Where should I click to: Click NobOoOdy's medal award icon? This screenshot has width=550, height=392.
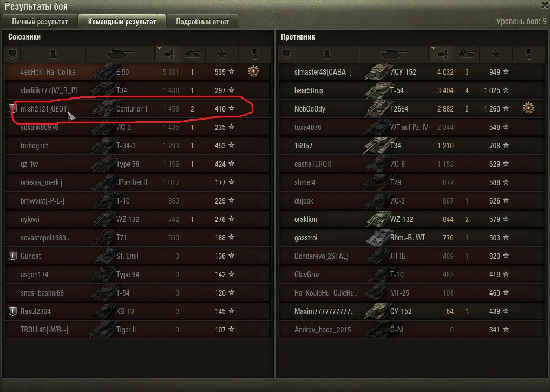click(528, 108)
